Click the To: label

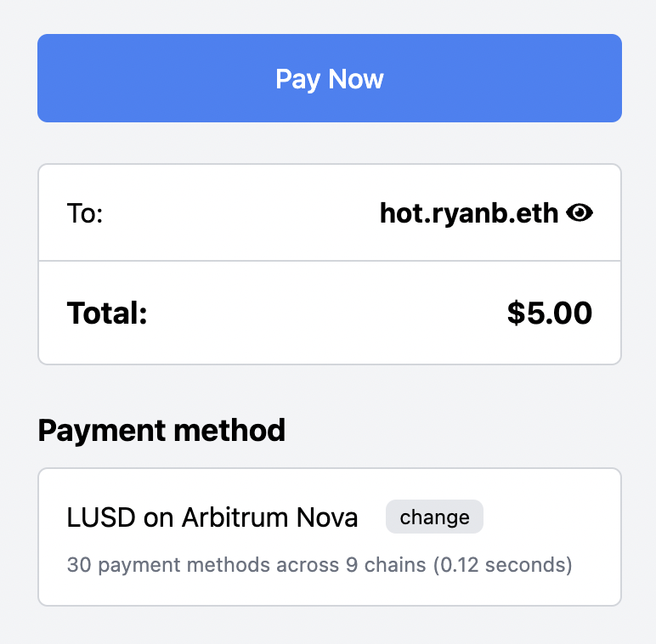click(x=85, y=213)
